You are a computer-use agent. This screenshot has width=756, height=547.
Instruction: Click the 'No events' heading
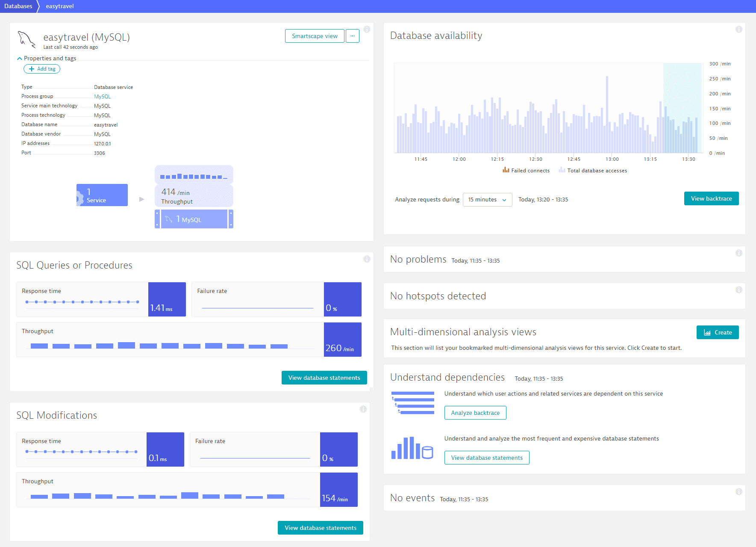[412, 498]
